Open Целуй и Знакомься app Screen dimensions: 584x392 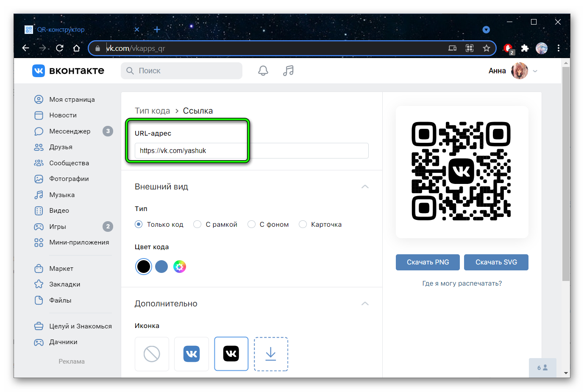(x=80, y=326)
